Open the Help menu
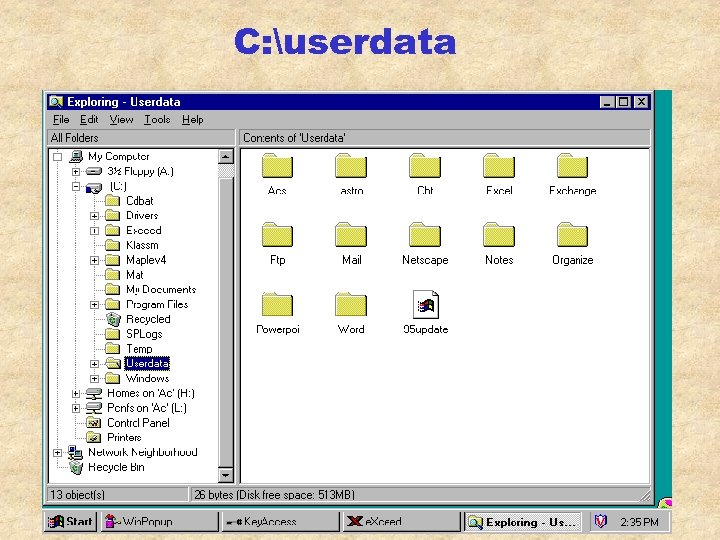Screen dimensions: 720x540 click(x=192, y=120)
